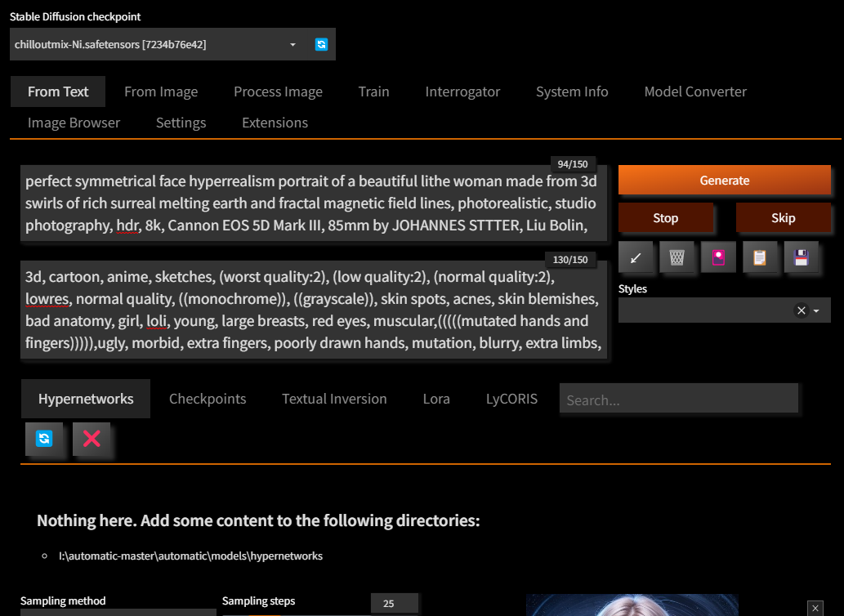Click the Skip button
The width and height of the screenshot is (844, 616).
click(783, 218)
